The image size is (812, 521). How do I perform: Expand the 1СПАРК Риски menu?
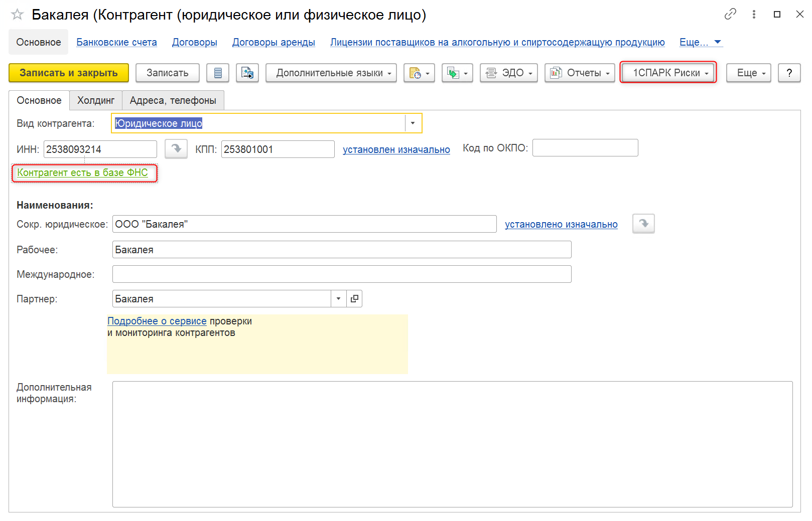point(668,73)
